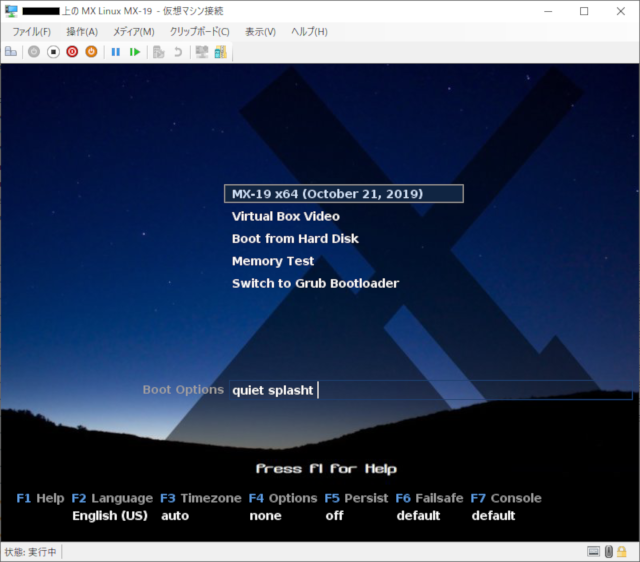The height and width of the screenshot is (562, 640).
Task: Click the grayed-out Start VM icon
Action: 34,52
